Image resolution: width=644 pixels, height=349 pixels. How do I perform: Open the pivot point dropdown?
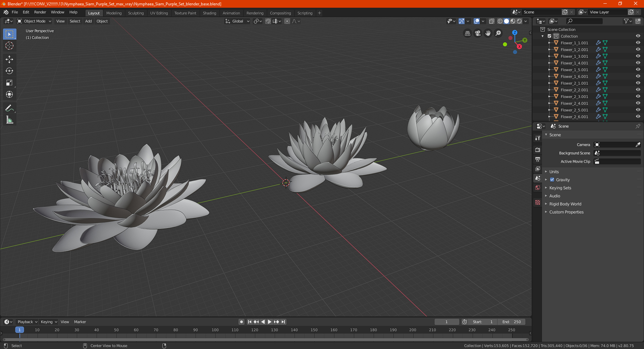point(258,21)
